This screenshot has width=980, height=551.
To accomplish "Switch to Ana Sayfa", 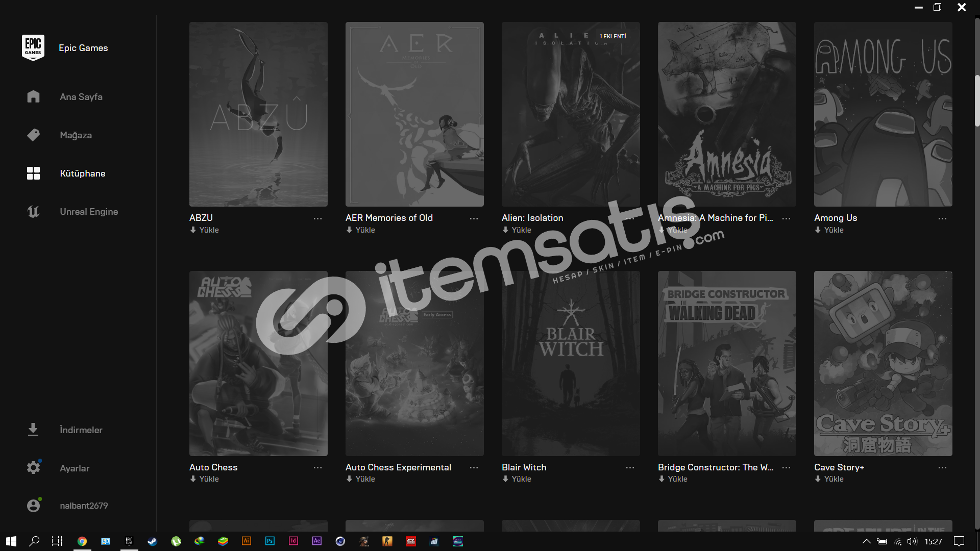I will (x=81, y=97).
